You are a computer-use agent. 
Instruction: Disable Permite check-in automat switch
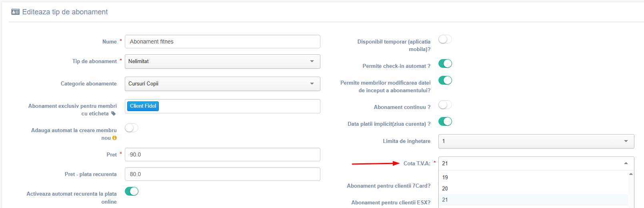tap(445, 63)
